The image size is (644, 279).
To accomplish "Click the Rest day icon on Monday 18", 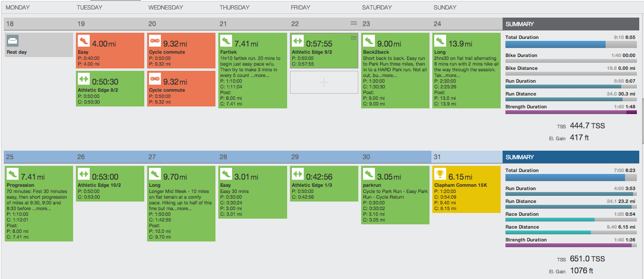I will tap(12, 41).
